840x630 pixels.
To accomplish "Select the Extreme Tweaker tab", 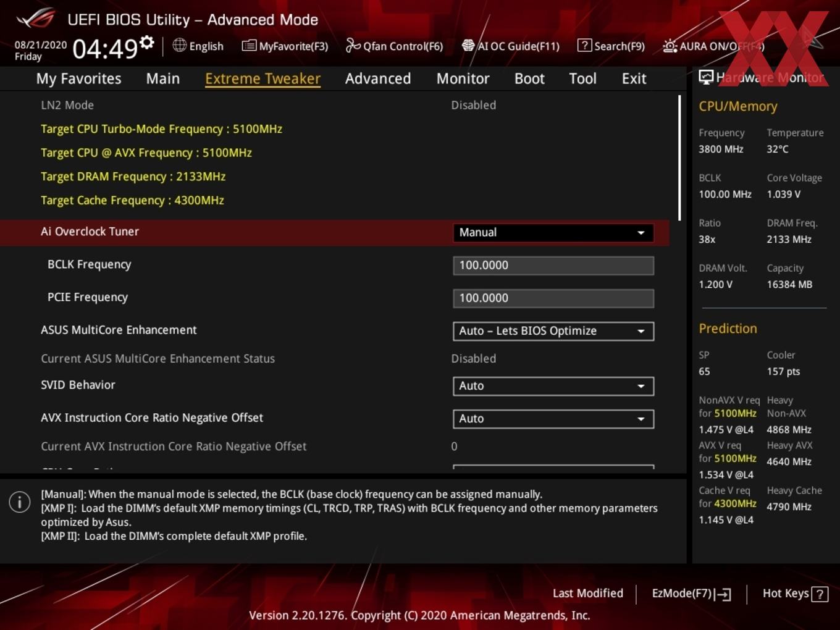I will tap(262, 78).
